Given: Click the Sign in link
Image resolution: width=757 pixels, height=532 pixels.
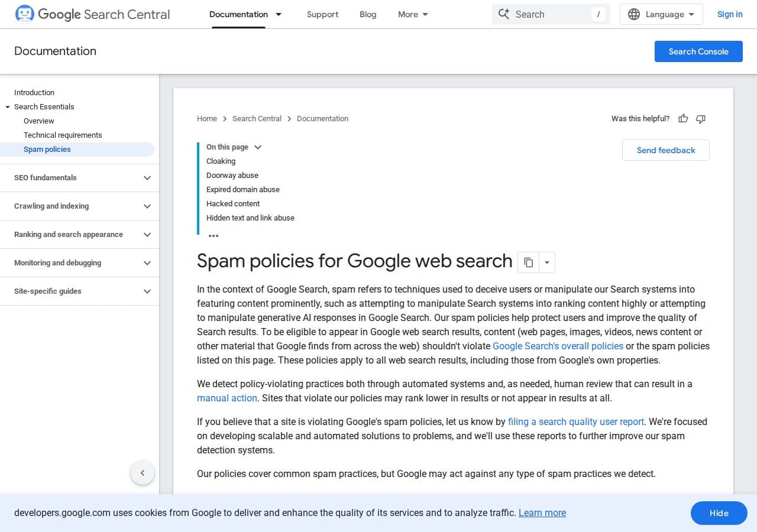Looking at the screenshot, I should point(730,14).
